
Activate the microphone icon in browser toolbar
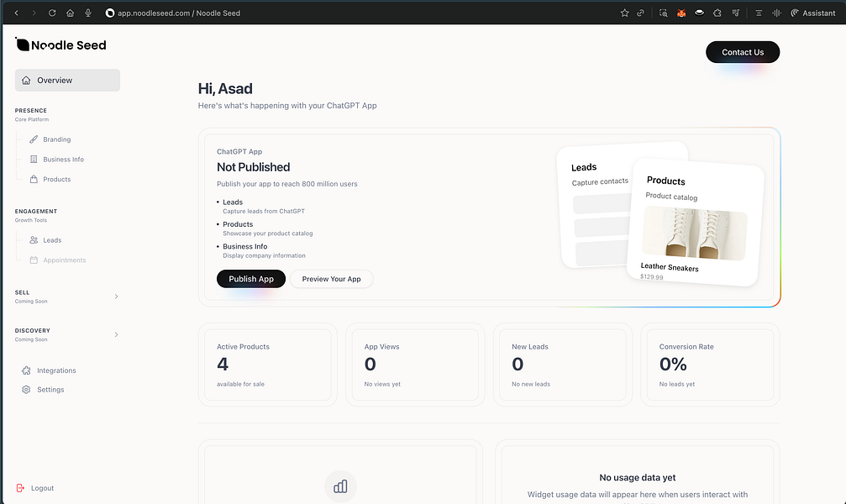click(88, 13)
